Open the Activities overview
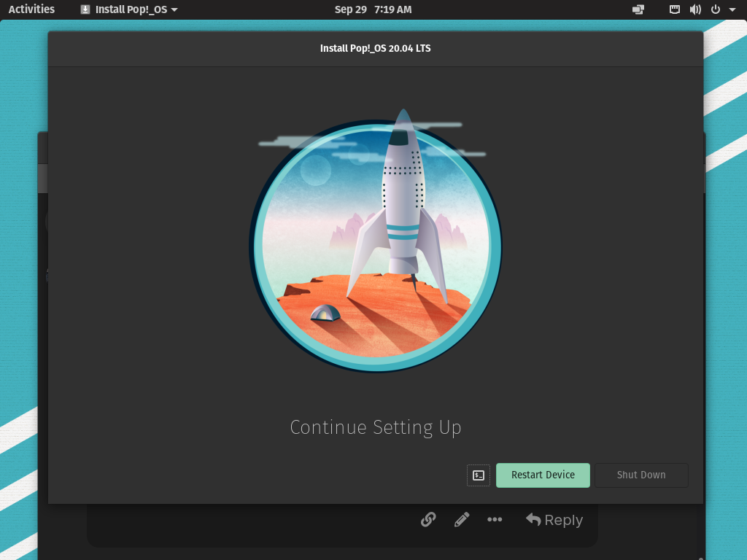Screen dimensions: 747x560 tap(31, 9)
